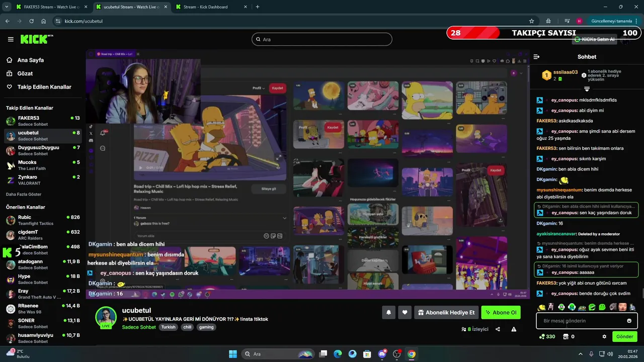
Task: Open recommended channel RRaenee
Action: point(43,309)
